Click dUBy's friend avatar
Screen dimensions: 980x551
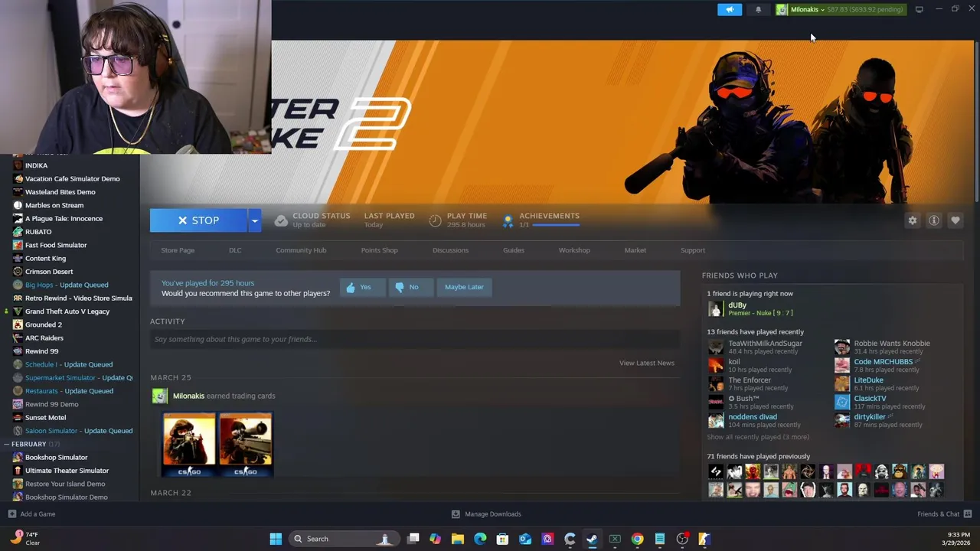(x=715, y=308)
